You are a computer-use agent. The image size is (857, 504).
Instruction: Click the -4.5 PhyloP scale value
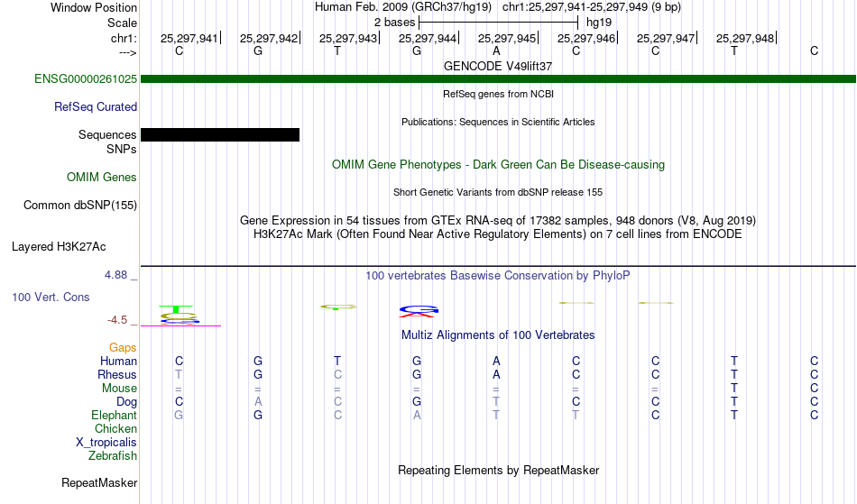coord(117,320)
